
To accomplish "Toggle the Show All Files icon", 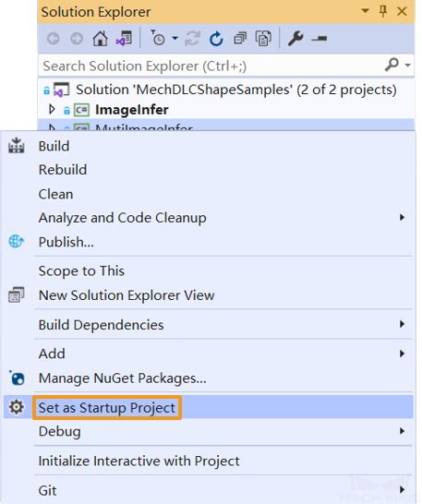I will point(263,39).
